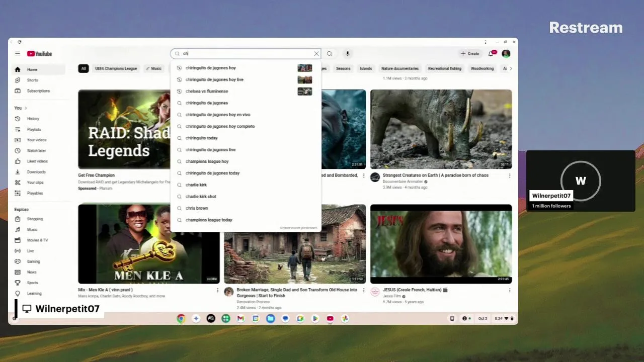The height and width of the screenshot is (362, 644).
Task: Select the All filter chip
Action: [84, 68]
